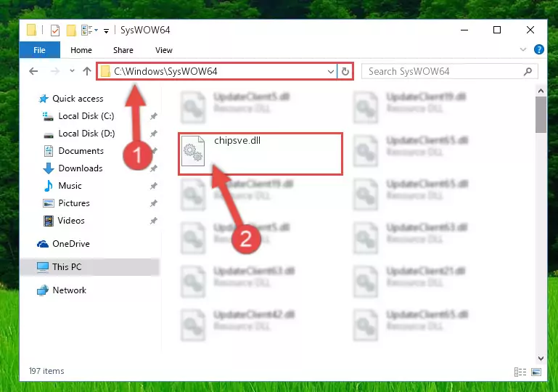558x392 pixels.
Task: Switch to Large icons view in status bar
Action: point(536,372)
